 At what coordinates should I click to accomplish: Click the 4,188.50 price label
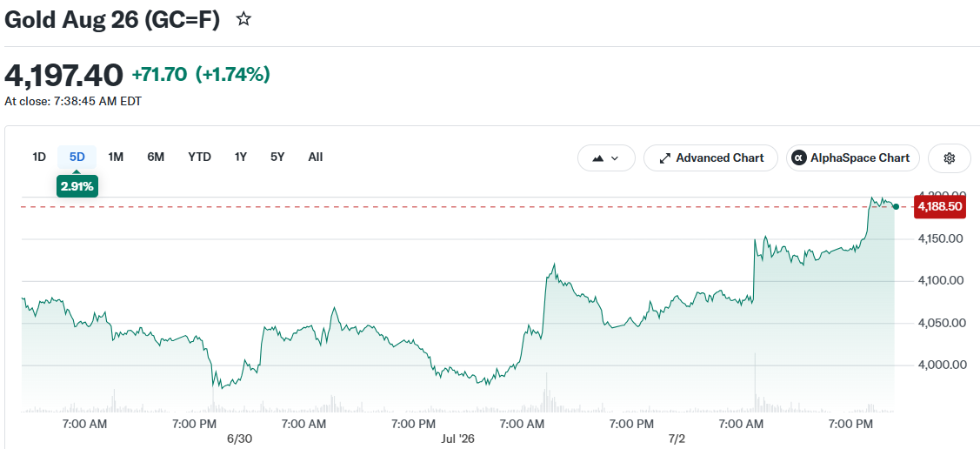[x=939, y=207]
